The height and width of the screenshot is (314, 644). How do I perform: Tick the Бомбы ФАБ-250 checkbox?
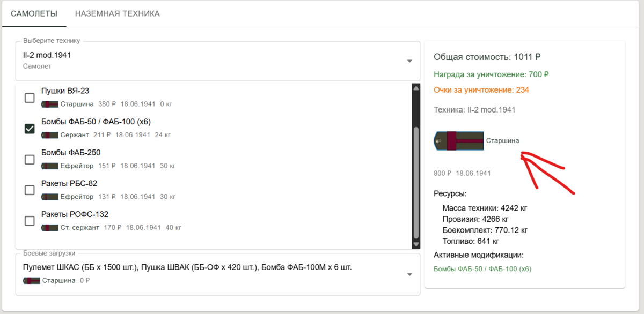pyautogui.click(x=30, y=159)
